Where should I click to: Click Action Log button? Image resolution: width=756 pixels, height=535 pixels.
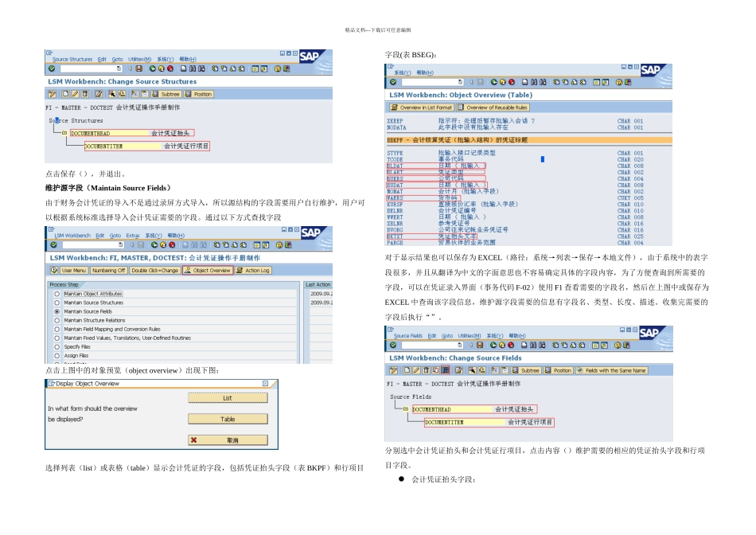coord(253,270)
